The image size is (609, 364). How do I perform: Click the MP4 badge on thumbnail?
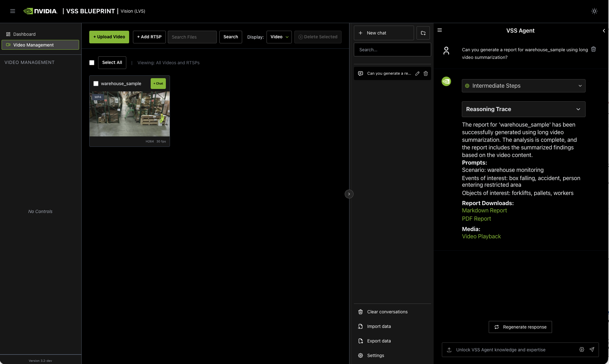pyautogui.click(x=98, y=97)
